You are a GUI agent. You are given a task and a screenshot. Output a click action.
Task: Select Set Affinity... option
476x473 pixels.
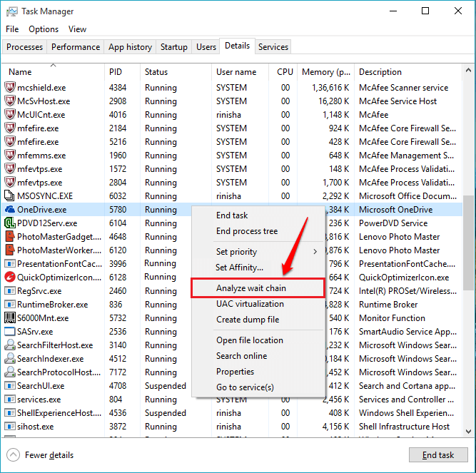pos(258,268)
